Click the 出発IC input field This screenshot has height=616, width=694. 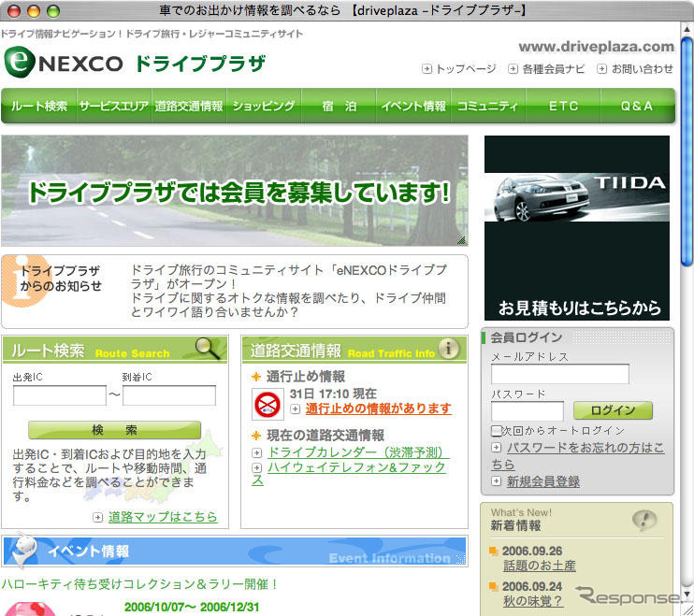click(60, 395)
